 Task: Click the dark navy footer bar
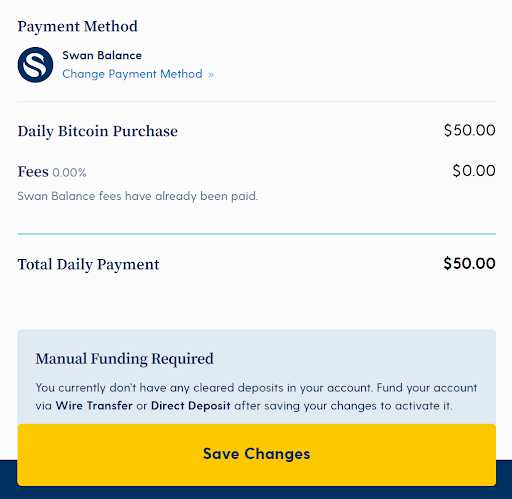coord(256,493)
